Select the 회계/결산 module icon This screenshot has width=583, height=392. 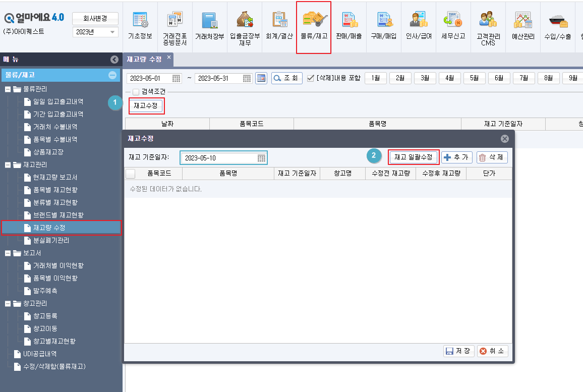(278, 26)
